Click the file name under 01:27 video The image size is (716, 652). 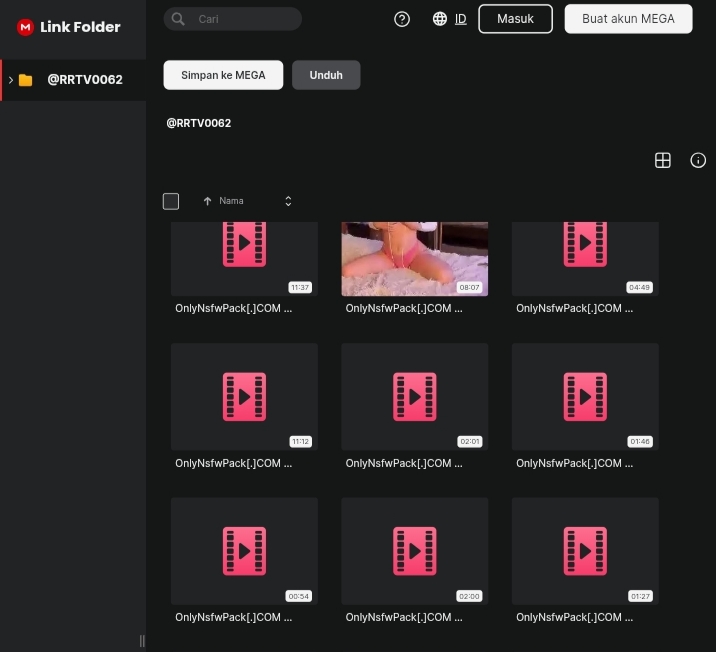pos(574,618)
